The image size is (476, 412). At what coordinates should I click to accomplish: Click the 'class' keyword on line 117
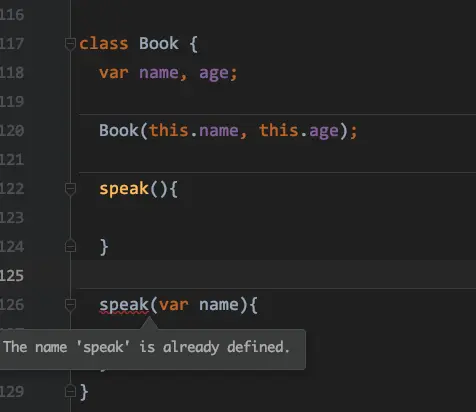(x=104, y=44)
